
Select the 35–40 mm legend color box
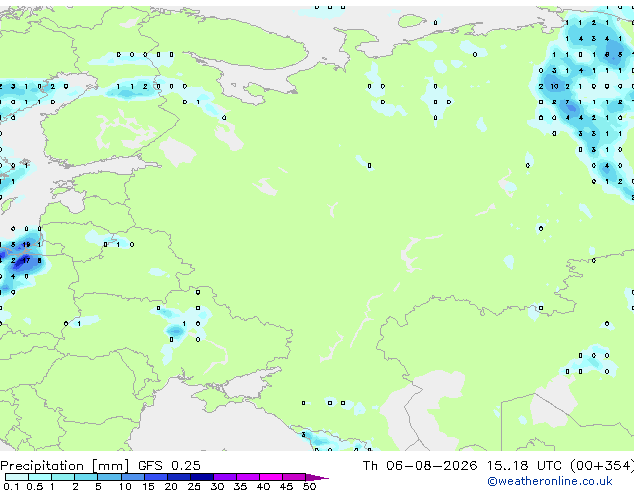pos(248,477)
